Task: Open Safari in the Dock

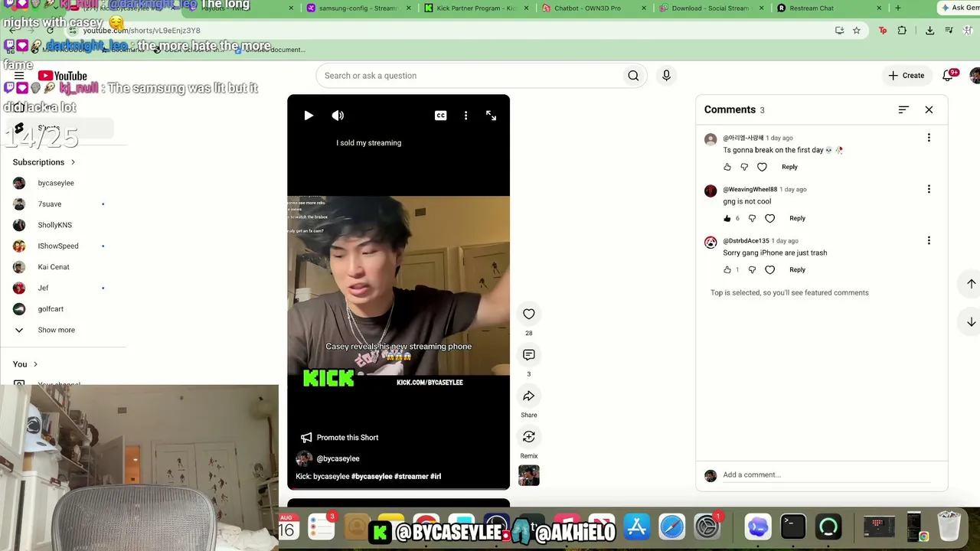Action: [672, 527]
